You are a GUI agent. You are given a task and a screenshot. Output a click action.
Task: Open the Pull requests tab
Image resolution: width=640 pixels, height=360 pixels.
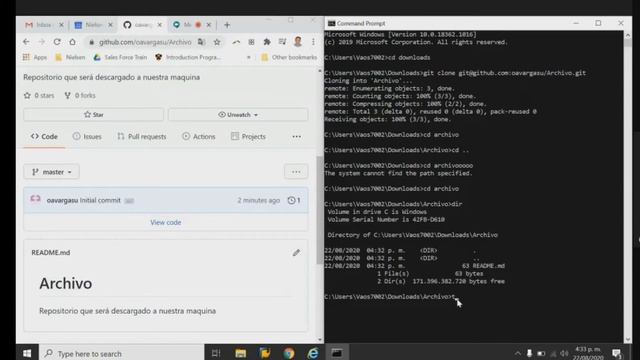coord(142,136)
